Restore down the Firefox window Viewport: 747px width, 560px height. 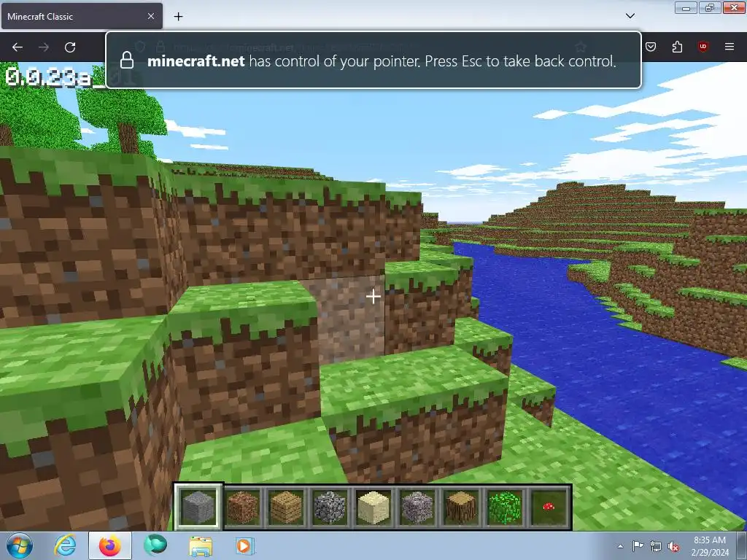click(710, 8)
